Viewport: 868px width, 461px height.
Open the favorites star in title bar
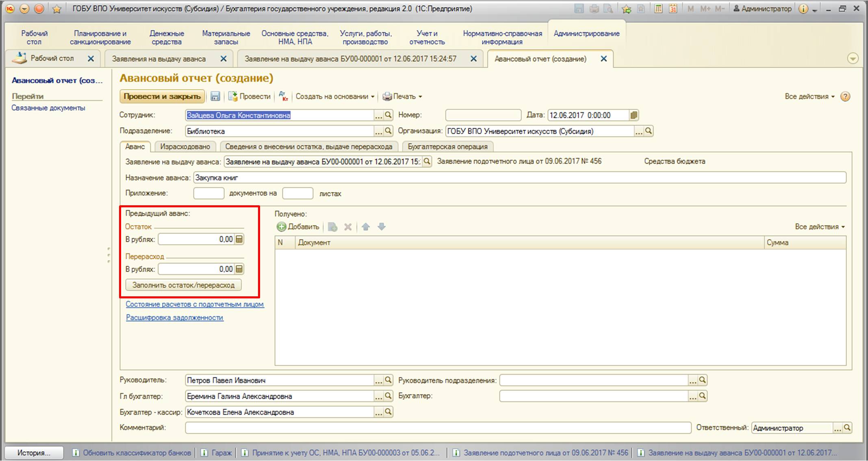point(57,9)
